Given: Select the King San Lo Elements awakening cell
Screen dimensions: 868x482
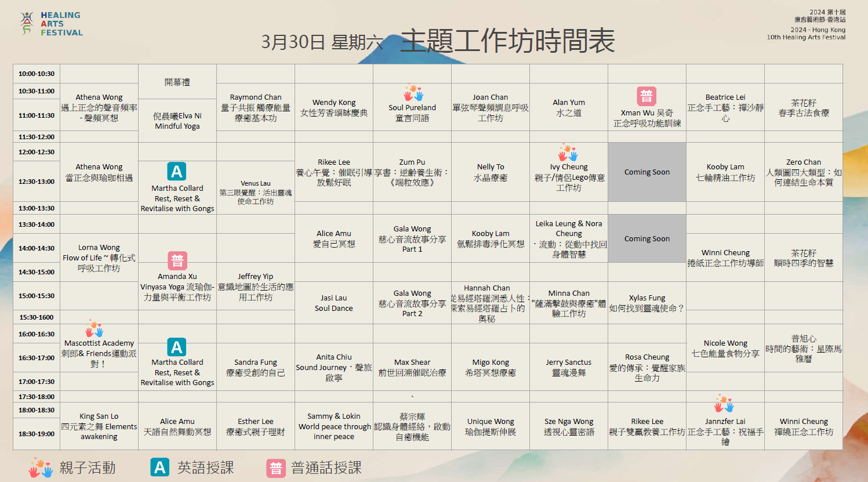Looking at the screenshot, I should point(99,426).
